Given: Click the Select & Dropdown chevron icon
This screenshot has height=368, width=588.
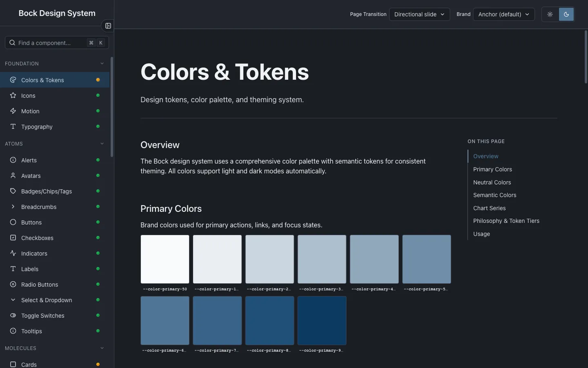Looking at the screenshot, I should pyautogui.click(x=13, y=300).
